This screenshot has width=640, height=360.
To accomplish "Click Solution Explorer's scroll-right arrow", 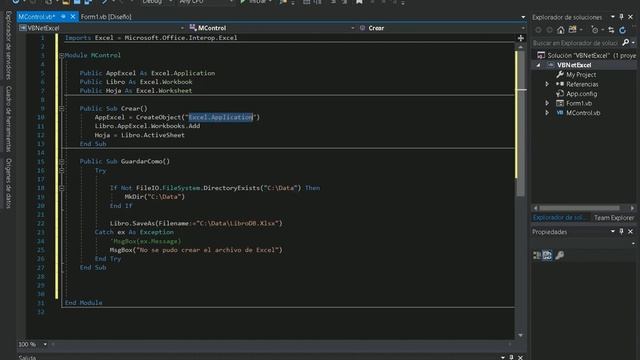I will coord(632,208).
